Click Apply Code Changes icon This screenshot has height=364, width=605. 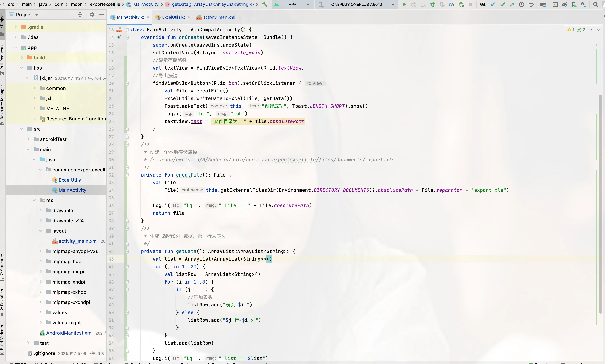[423, 4]
